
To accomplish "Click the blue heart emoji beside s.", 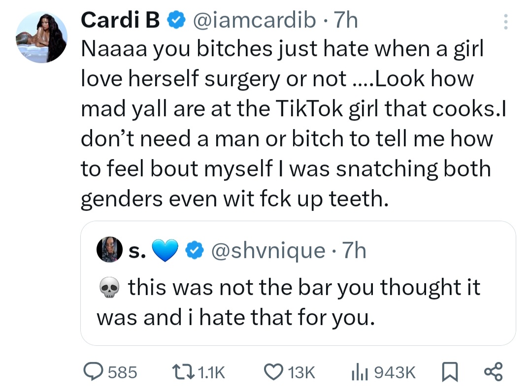I will pyautogui.click(x=166, y=251).
